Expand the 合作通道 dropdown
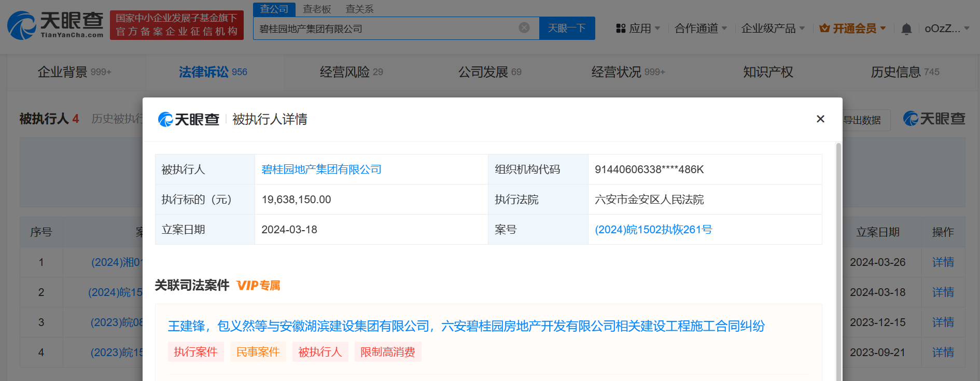This screenshot has height=381, width=980. click(701, 29)
